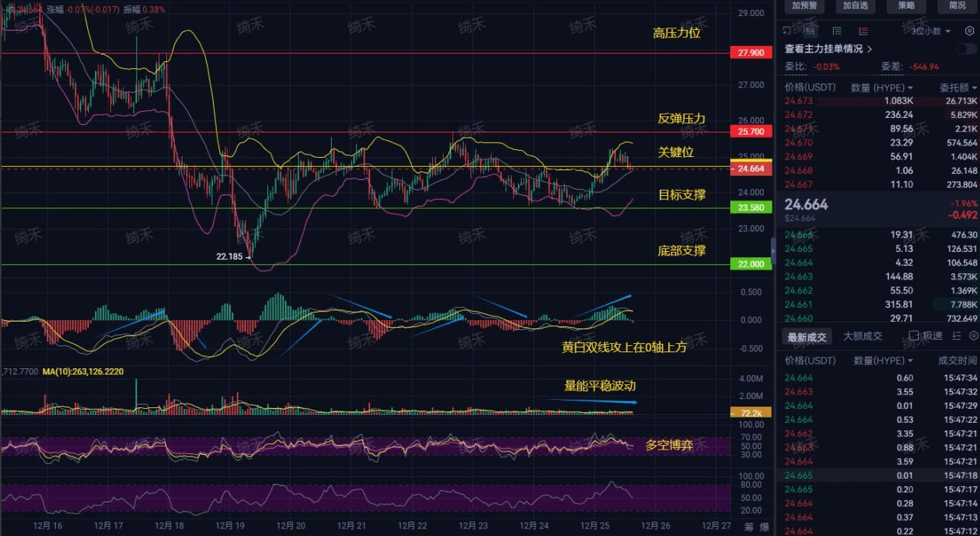
Task: Open order book settings hexagon icon
Action: tap(969, 31)
